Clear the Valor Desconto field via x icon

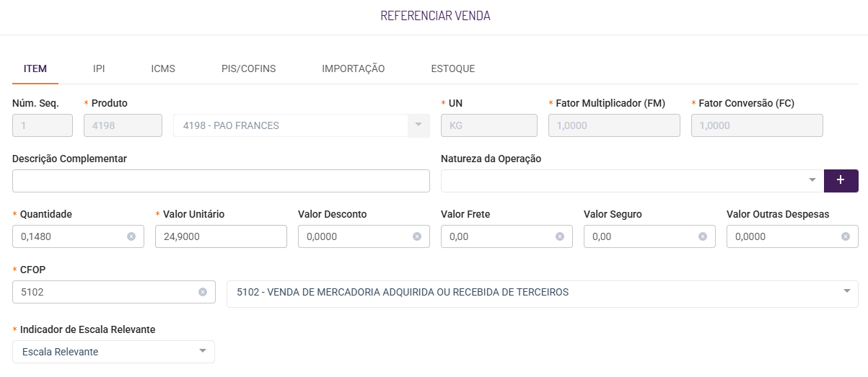[x=417, y=236]
